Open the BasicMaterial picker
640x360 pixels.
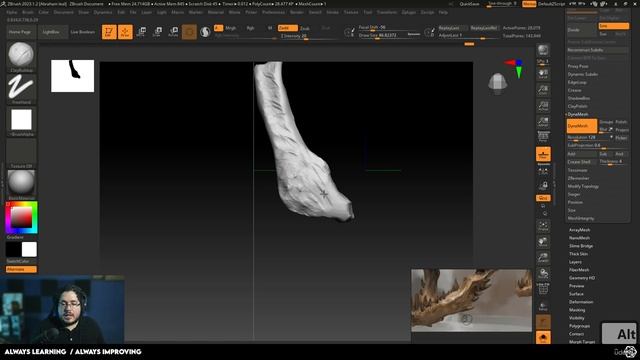click(21, 185)
